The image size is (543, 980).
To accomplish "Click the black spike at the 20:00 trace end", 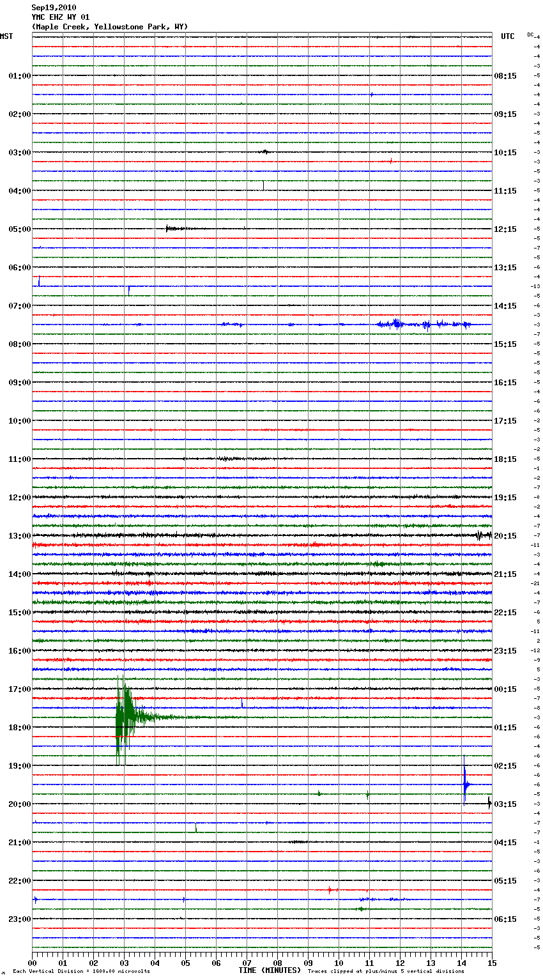I will tap(489, 802).
